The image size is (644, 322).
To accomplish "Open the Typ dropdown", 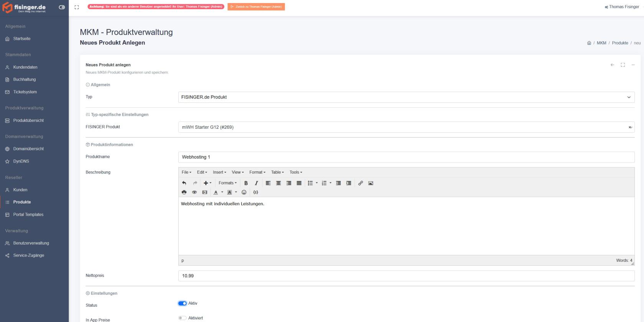I will pos(406,97).
